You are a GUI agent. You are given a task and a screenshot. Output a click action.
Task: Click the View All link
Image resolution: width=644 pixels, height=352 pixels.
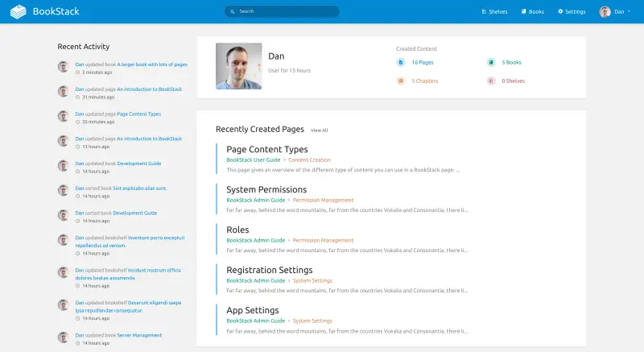[x=319, y=130]
